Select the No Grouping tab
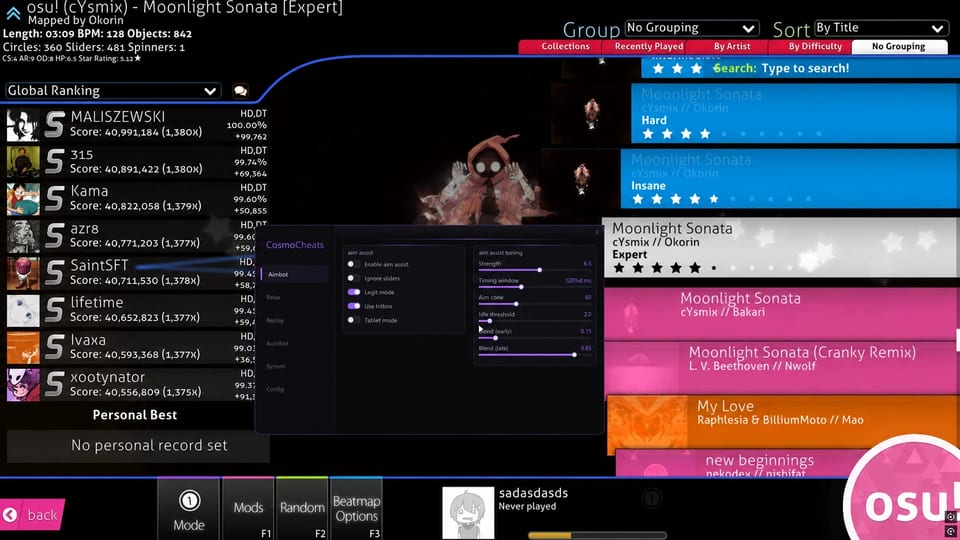Screen dimensions: 960x540 [898, 47]
